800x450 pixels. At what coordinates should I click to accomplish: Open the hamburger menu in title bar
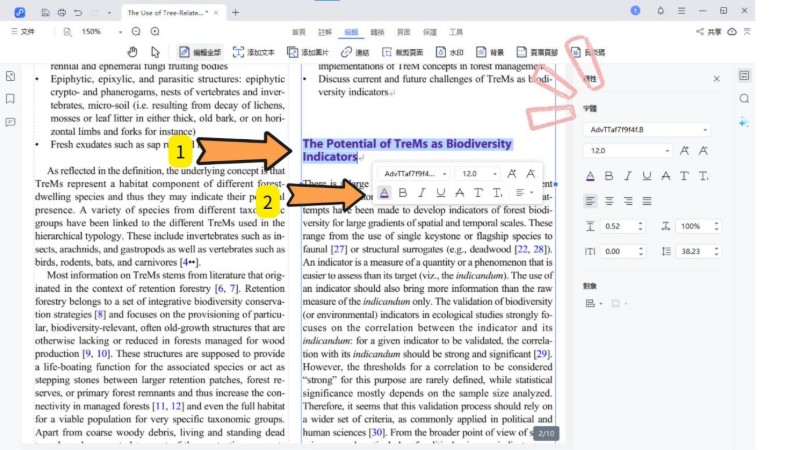coord(681,11)
